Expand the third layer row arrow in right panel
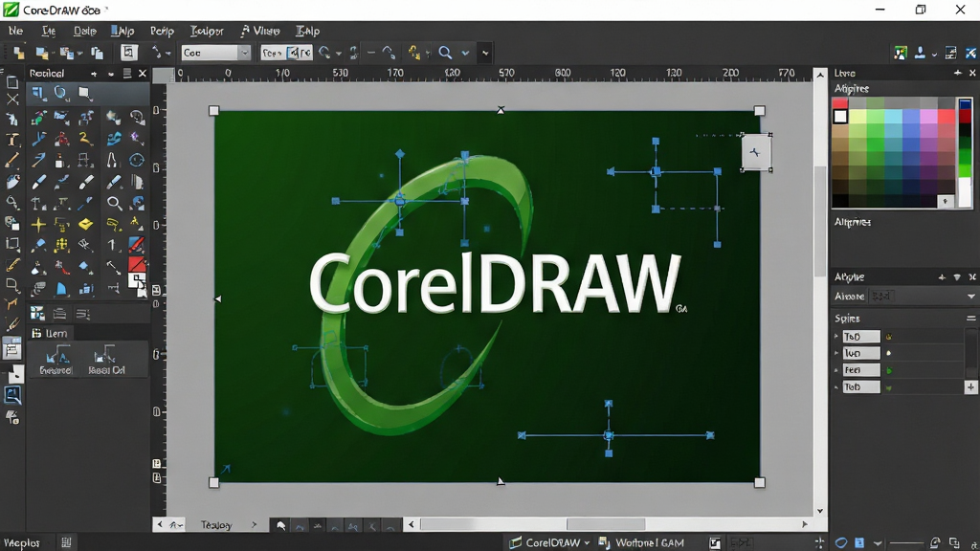The height and width of the screenshot is (551, 980). pos(836,370)
